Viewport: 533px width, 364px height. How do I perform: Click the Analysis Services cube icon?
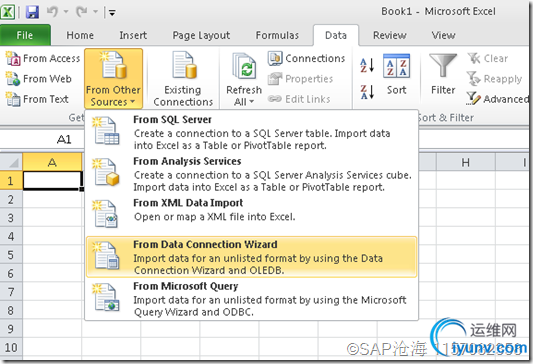[106, 172]
